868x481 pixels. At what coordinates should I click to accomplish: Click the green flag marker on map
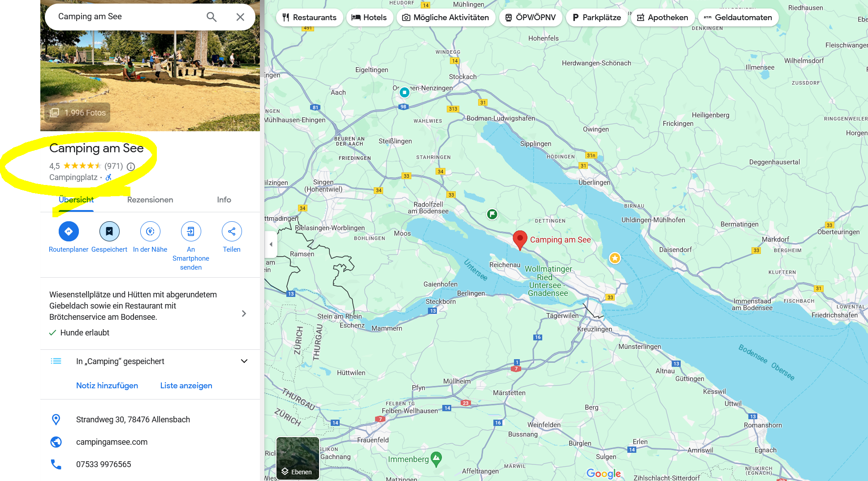[492, 214]
